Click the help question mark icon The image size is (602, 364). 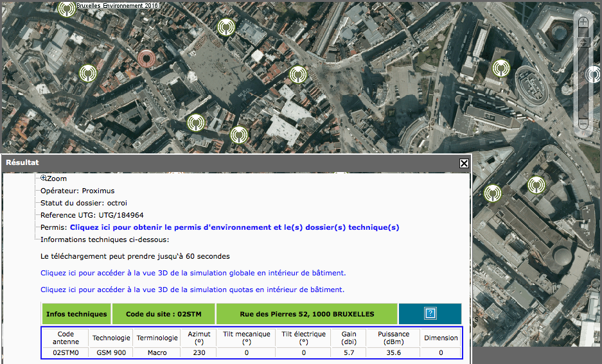(x=430, y=314)
